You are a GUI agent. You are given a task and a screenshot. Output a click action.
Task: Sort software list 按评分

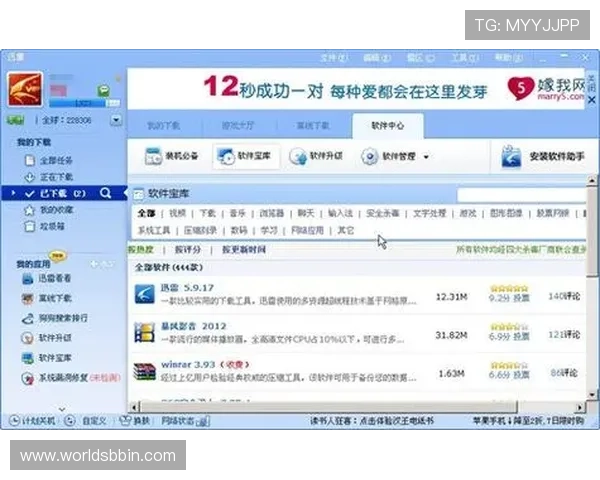click(x=188, y=250)
